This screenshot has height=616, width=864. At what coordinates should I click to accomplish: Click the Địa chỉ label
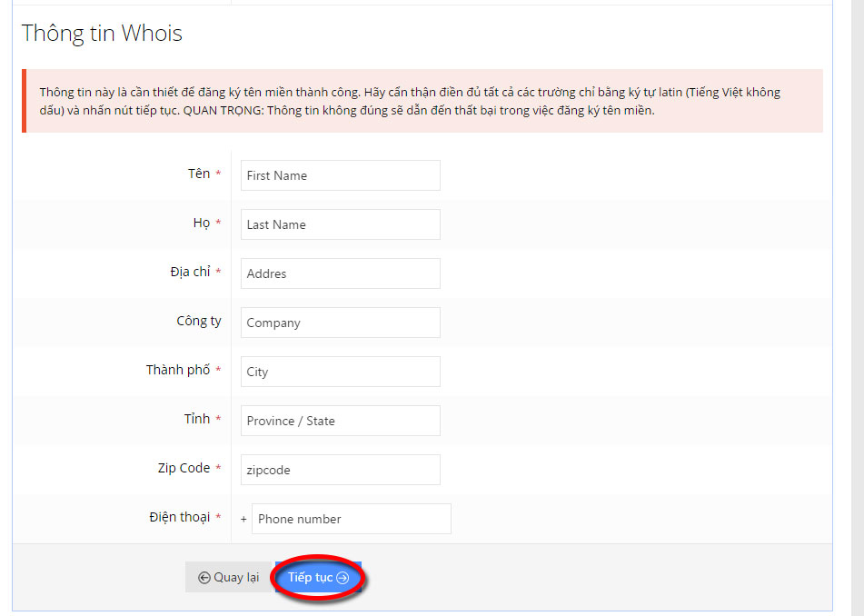[190, 272]
